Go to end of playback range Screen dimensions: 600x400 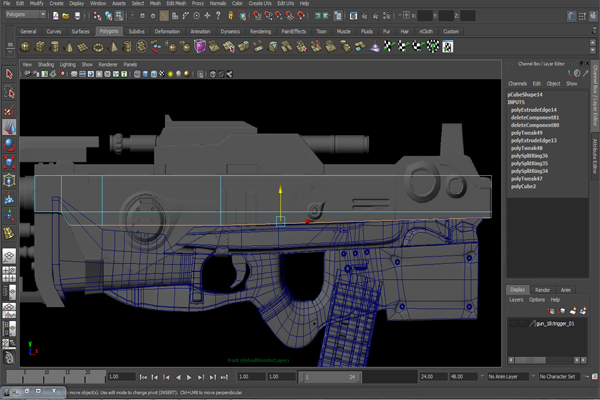tap(224, 377)
